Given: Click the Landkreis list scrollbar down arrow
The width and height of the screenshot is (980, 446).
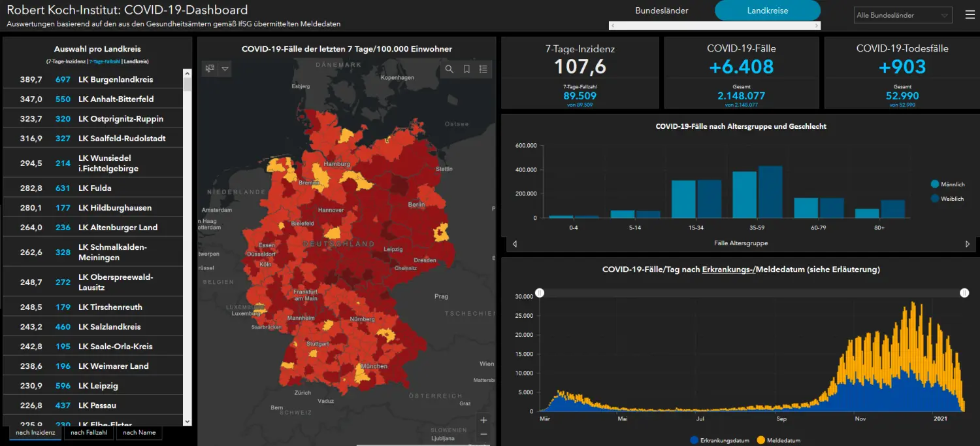Looking at the screenshot, I should [x=188, y=422].
